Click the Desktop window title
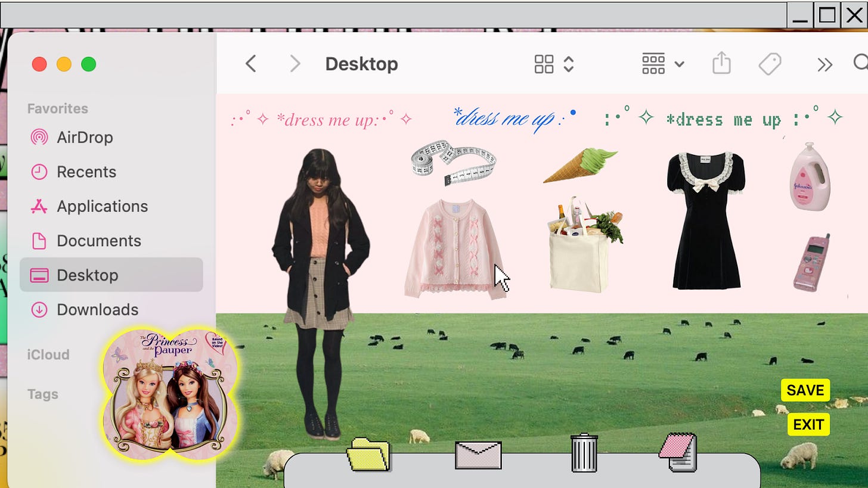 click(361, 64)
